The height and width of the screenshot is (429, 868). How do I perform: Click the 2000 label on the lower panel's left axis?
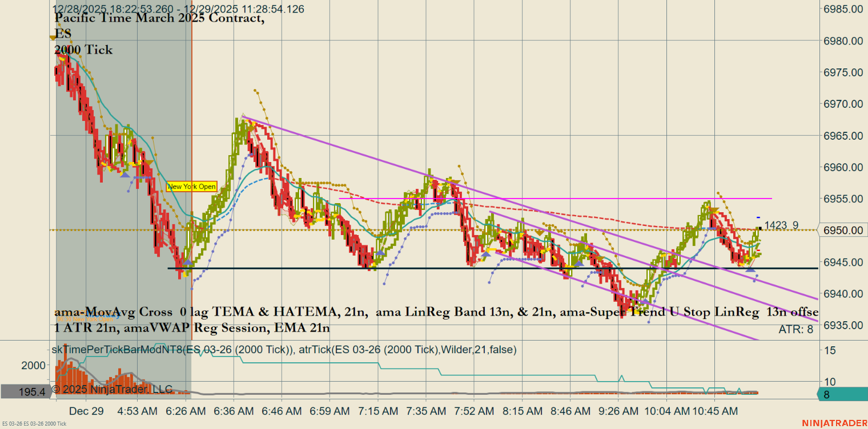coord(33,365)
